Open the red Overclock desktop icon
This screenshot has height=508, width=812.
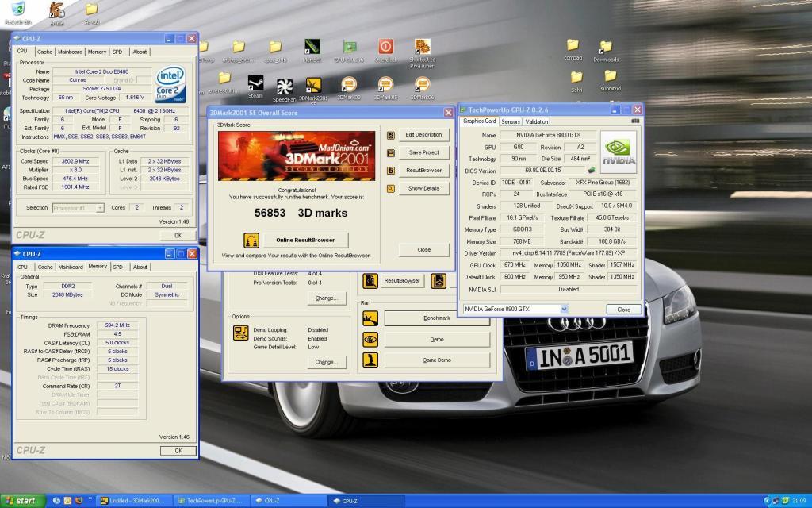[385, 50]
